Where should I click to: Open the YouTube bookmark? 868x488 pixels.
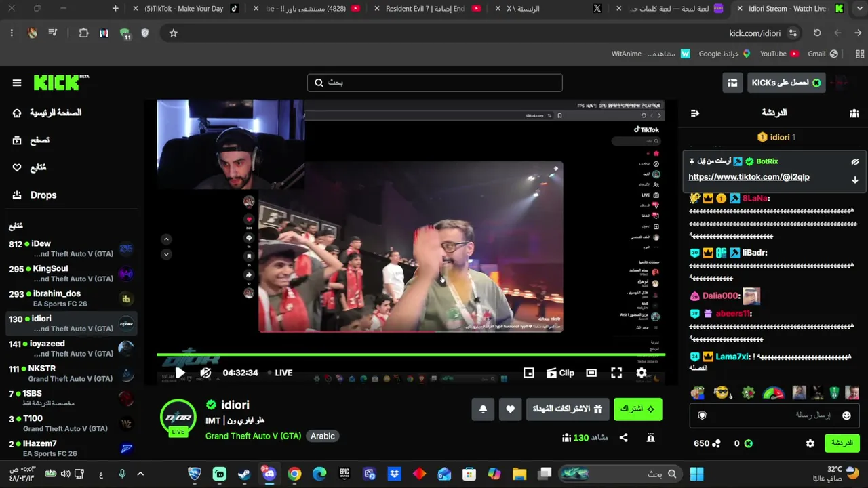[x=778, y=54]
